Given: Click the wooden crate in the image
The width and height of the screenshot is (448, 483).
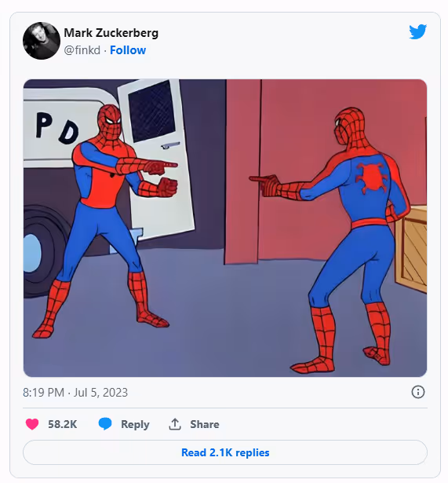Looking at the screenshot, I should tap(411, 250).
